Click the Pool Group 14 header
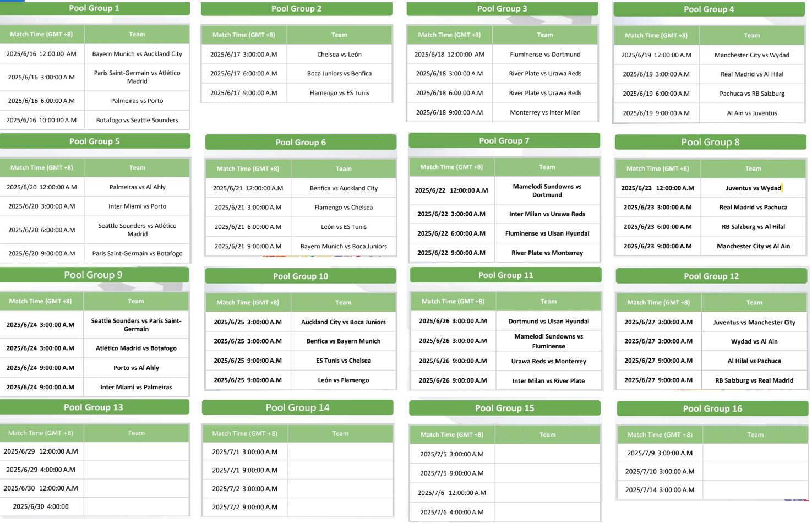Screen dimensions: 812x523 pyautogui.click(x=297, y=408)
